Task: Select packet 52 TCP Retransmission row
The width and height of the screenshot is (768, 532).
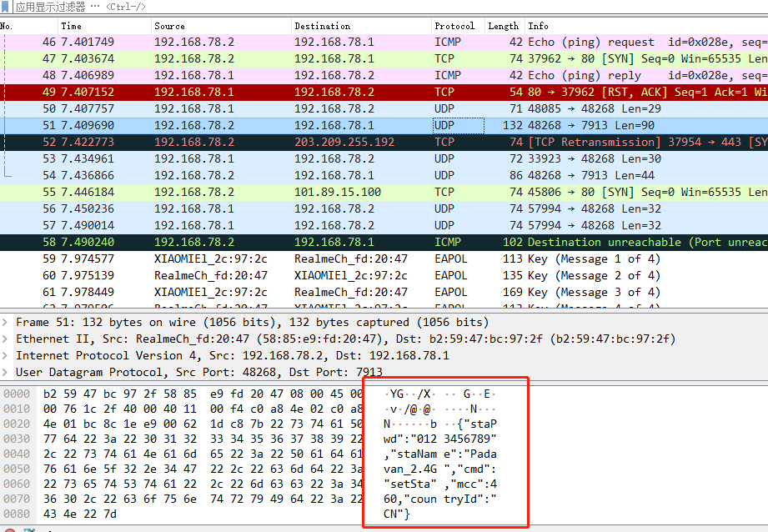Action: 384,142
